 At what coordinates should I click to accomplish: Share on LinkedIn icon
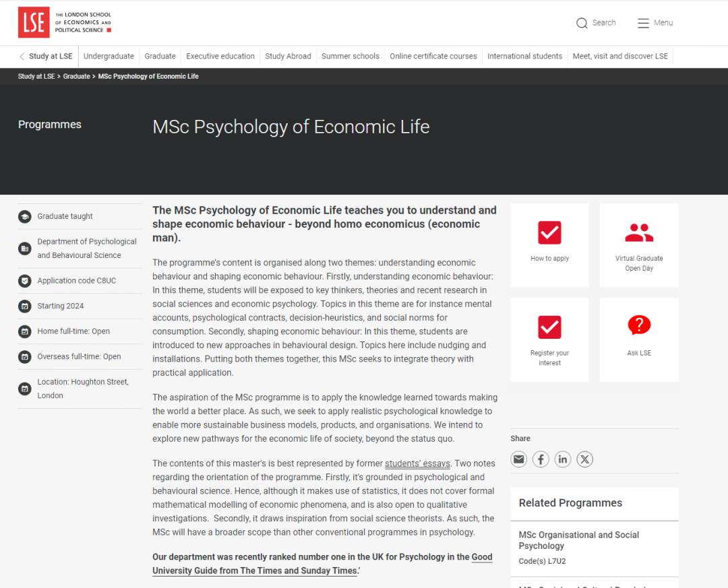[563, 459]
